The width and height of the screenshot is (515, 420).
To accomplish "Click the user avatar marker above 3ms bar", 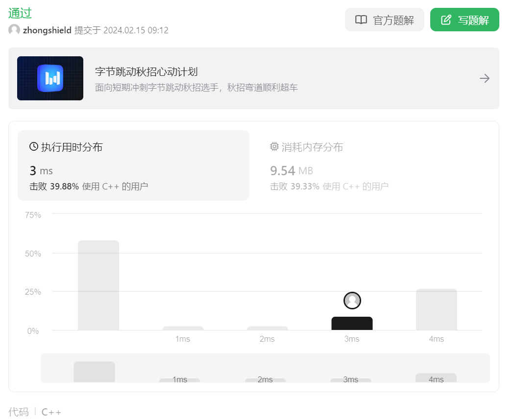I will pyautogui.click(x=352, y=300).
